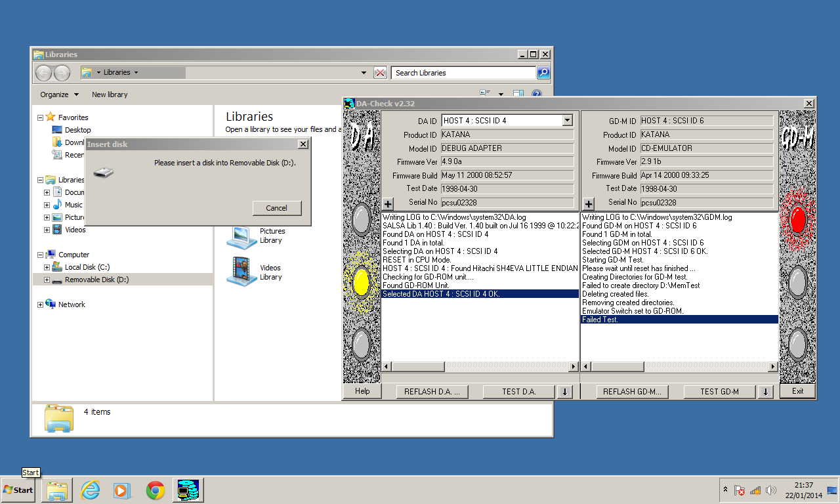Image resolution: width=840 pixels, height=504 pixels.
Task: Launch Internet Explorer from the taskbar
Action: pos(90,490)
